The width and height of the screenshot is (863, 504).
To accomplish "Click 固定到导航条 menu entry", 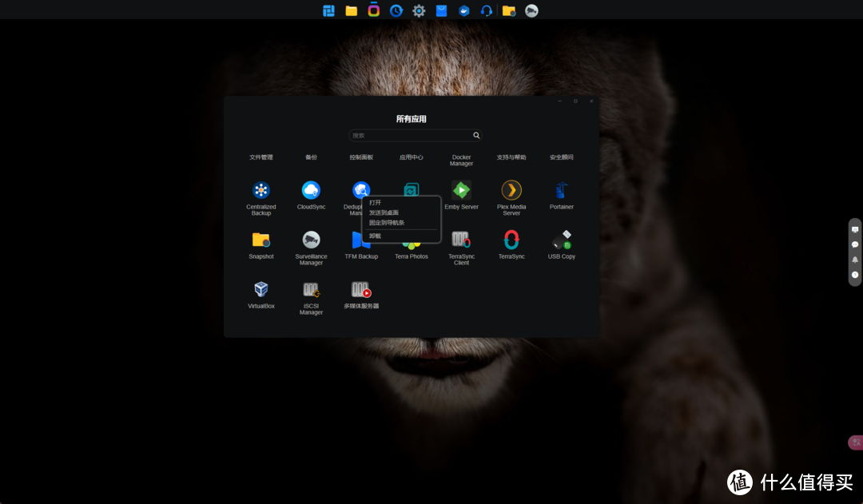I will tap(387, 223).
